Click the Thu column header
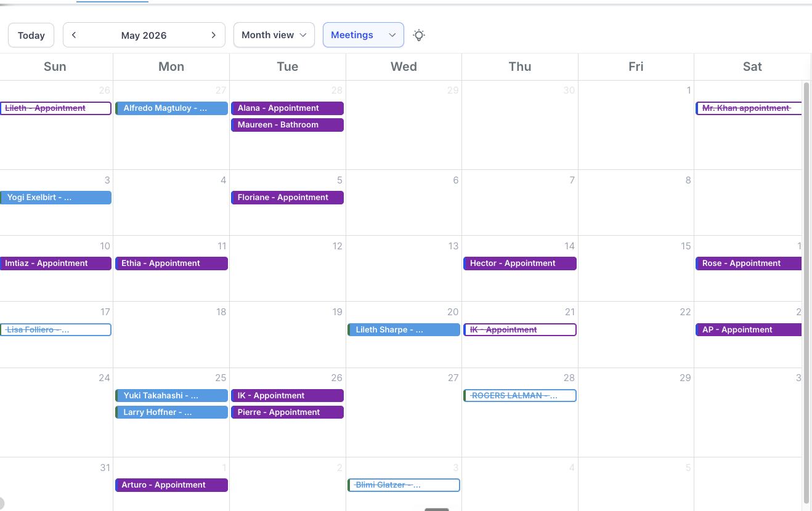 [520, 66]
